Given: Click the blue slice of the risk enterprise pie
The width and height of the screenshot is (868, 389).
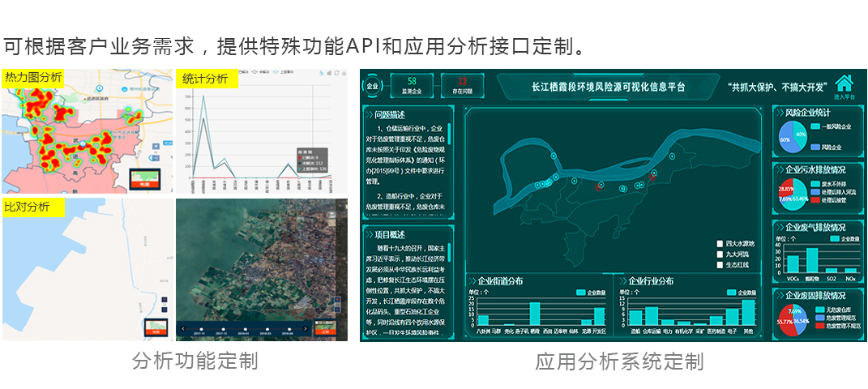Looking at the screenshot, I should point(785,141).
